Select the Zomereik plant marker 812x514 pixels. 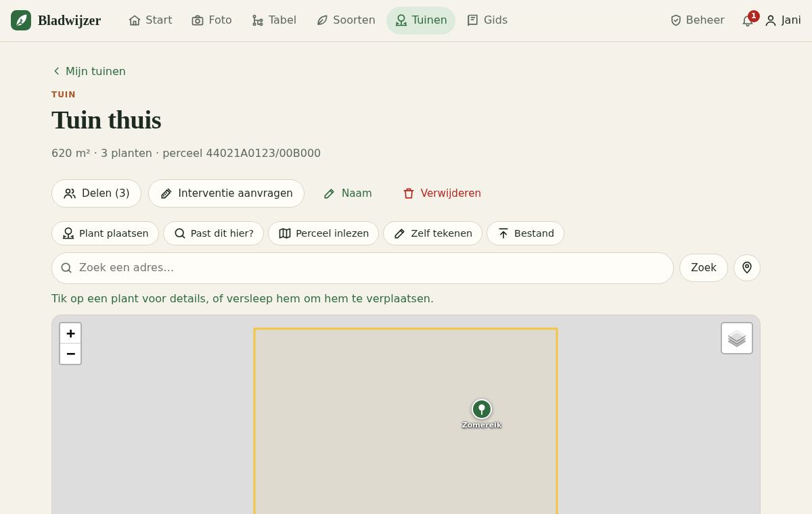click(x=482, y=409)
